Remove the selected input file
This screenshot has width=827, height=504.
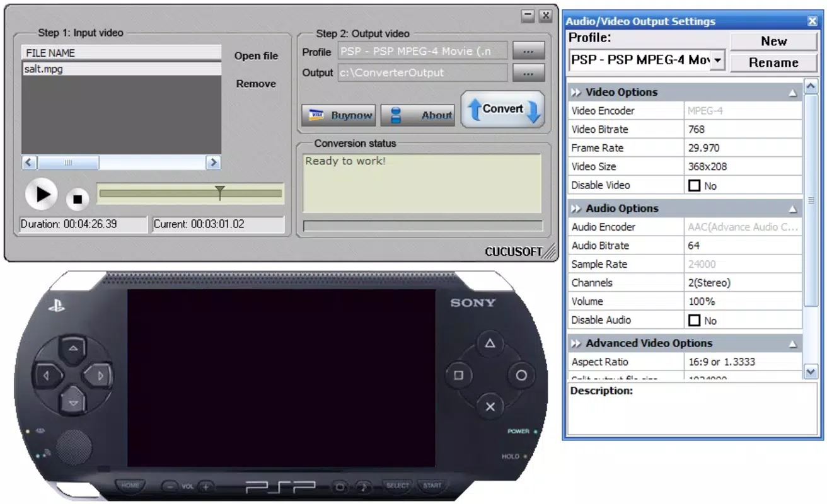click(256, 83)
